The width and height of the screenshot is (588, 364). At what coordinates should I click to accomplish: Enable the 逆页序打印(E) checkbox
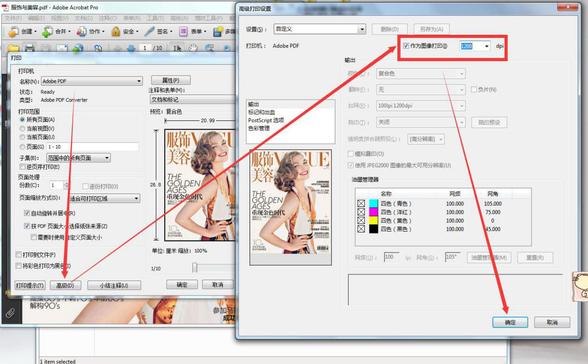(22, 167)
